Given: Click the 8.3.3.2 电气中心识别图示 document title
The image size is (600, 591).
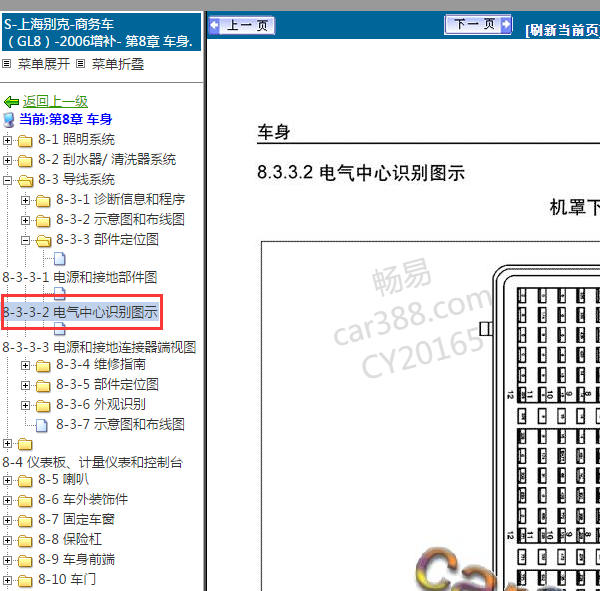Looking at the screenshot, I should (361, 173).
